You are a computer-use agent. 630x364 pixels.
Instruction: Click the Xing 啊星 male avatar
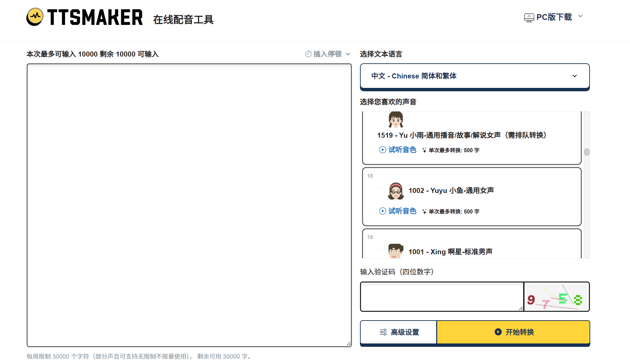pos(396,251)
